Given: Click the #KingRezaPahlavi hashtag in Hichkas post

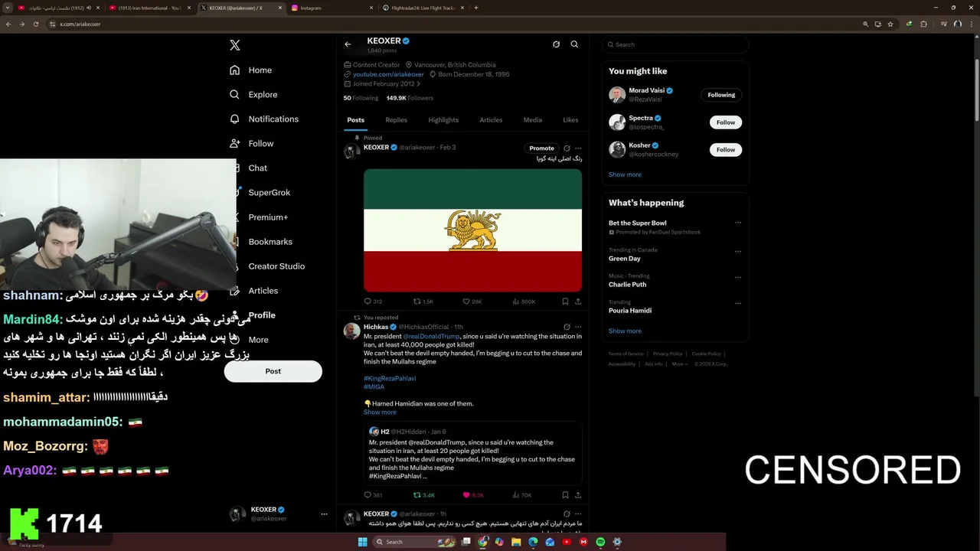Looking at the screenshot, I should click(x=390, y=378).
